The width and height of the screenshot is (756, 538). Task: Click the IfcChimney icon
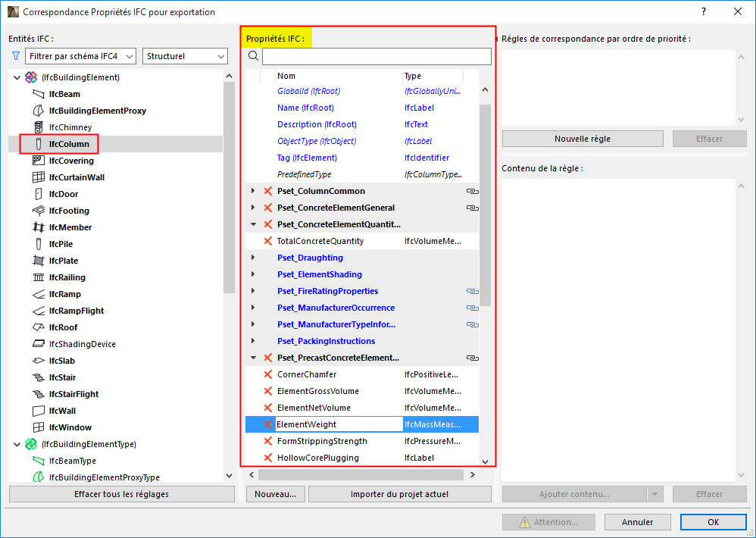[39, 127]
